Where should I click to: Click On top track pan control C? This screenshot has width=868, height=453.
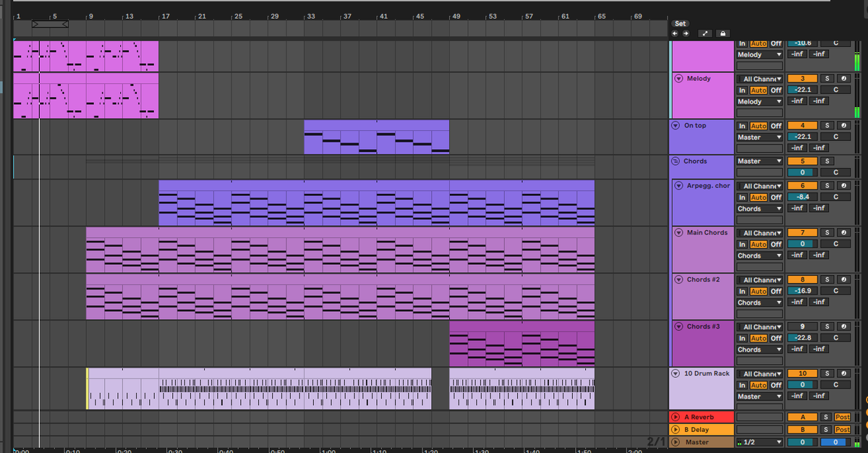click(x=835, y=137)
